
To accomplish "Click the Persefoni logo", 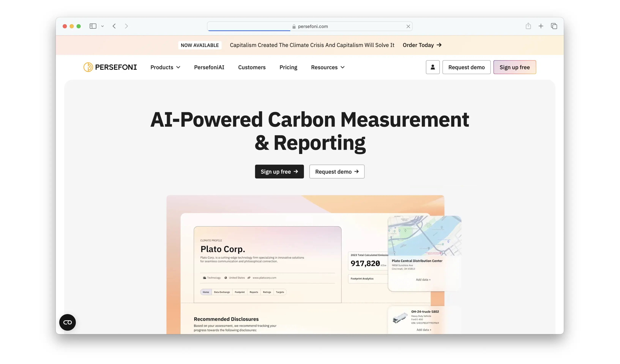I will tap(110, 67).
